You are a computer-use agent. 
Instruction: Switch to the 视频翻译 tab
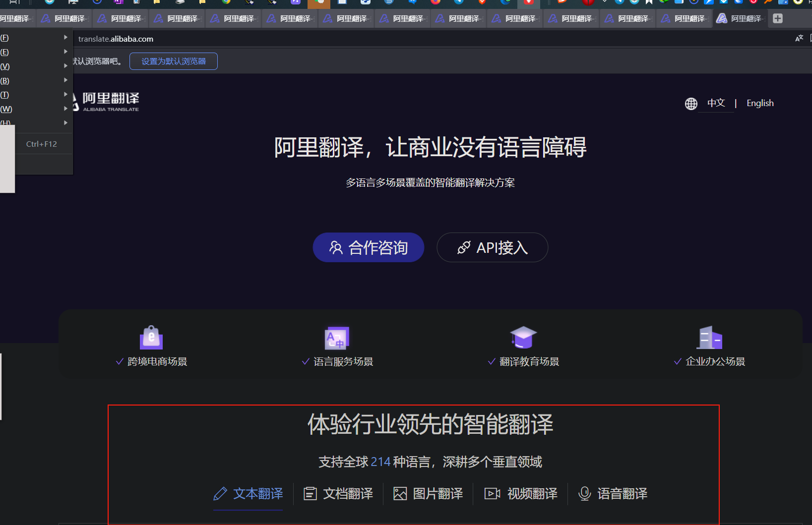click(x=521, y=494)
